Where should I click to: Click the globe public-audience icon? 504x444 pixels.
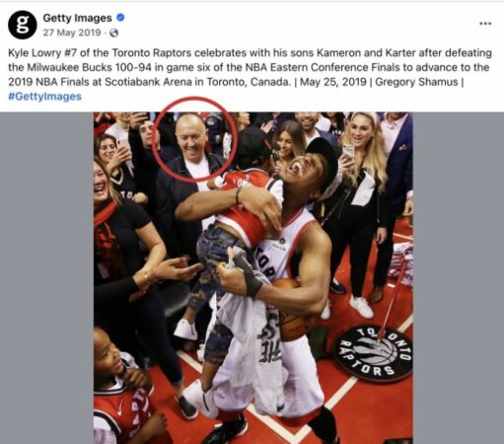coord(113,33)
